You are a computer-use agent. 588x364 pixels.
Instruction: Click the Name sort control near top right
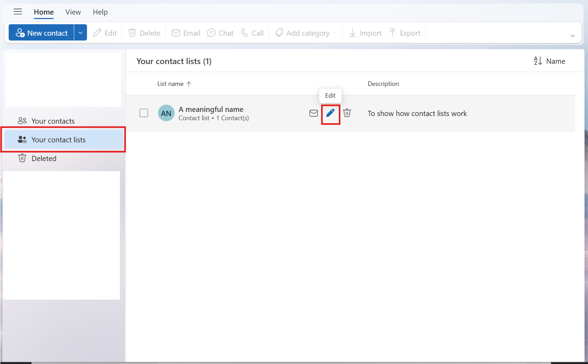coord(549,61)
